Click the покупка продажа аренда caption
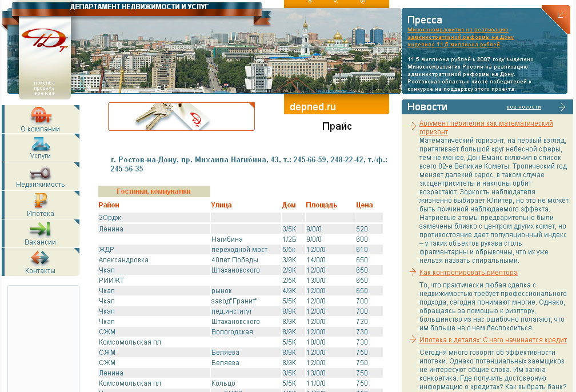This screenshot has height=392, width=576. [45, 88]
